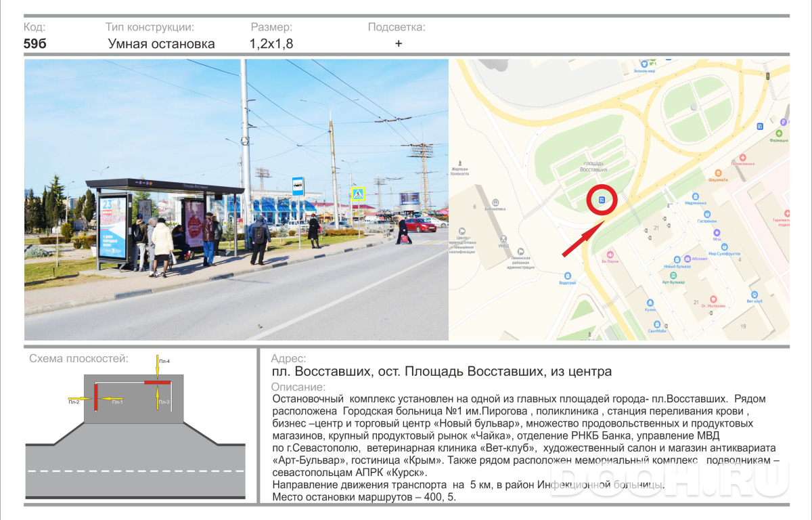
Task: Select the Подсветка: label
Action: click(397, 27)
